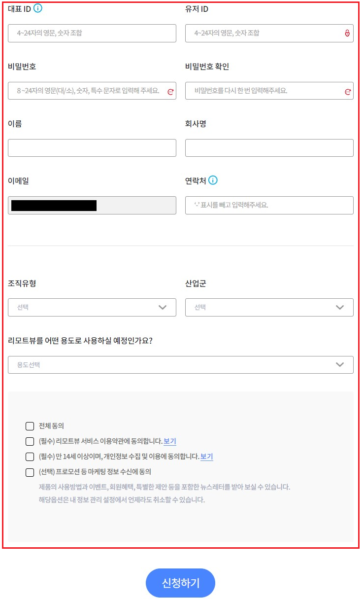Expand the 산업군 selection dropdown

[x=269, y=307]
